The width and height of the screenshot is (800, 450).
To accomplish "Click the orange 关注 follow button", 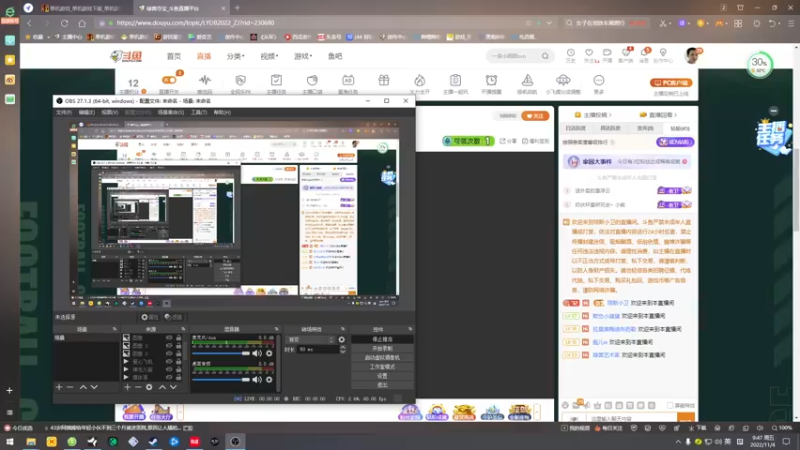I will point(535,116).
